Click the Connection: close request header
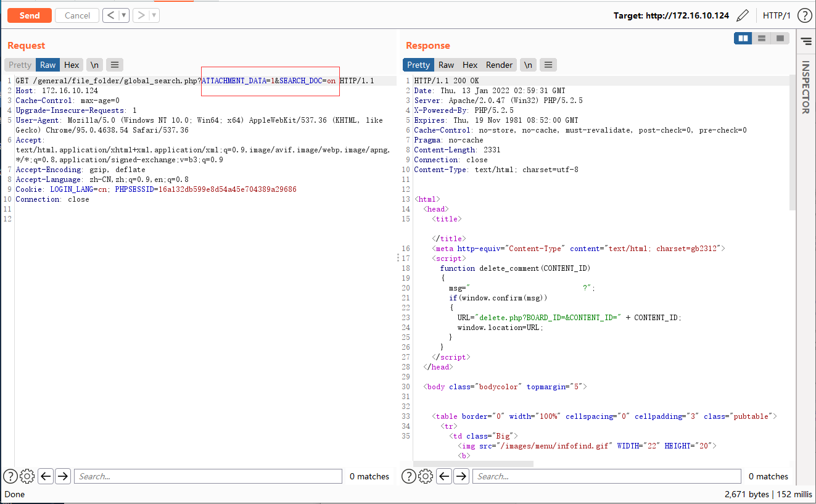 52,199
